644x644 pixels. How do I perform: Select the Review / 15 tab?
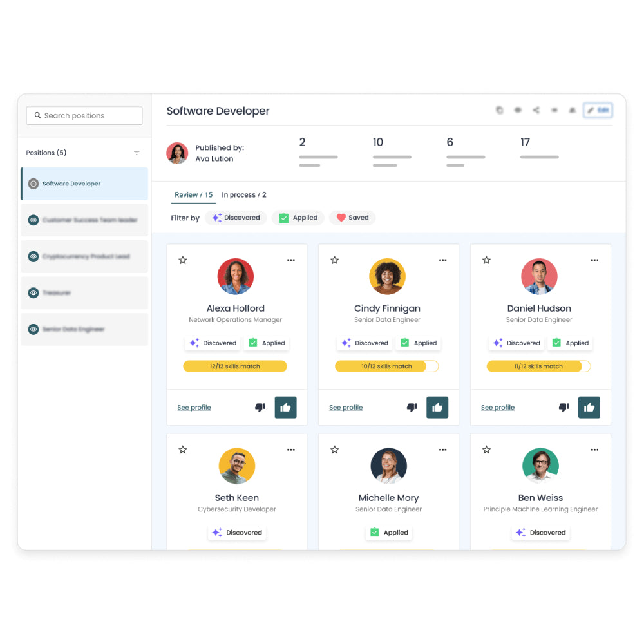click(193, 194)
